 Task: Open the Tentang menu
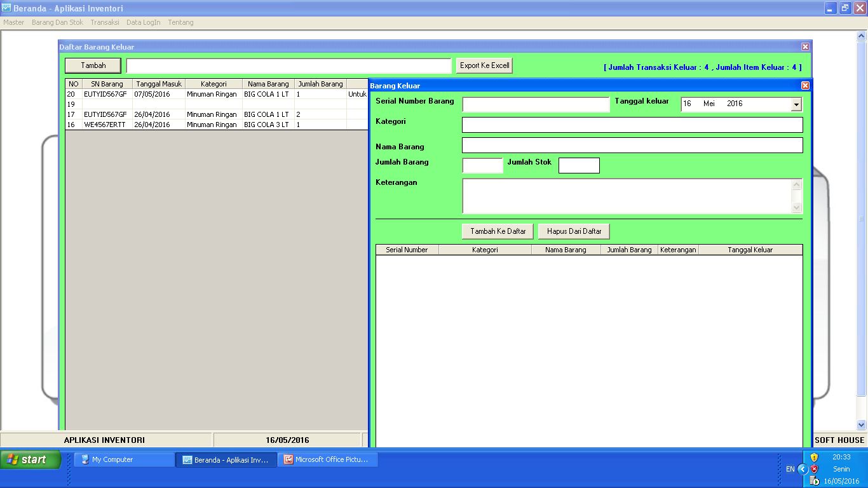(180, 22)
